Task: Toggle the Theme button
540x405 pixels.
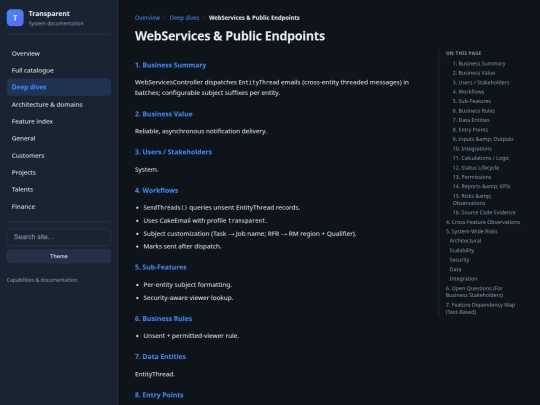Action: [x=59, y=256]
